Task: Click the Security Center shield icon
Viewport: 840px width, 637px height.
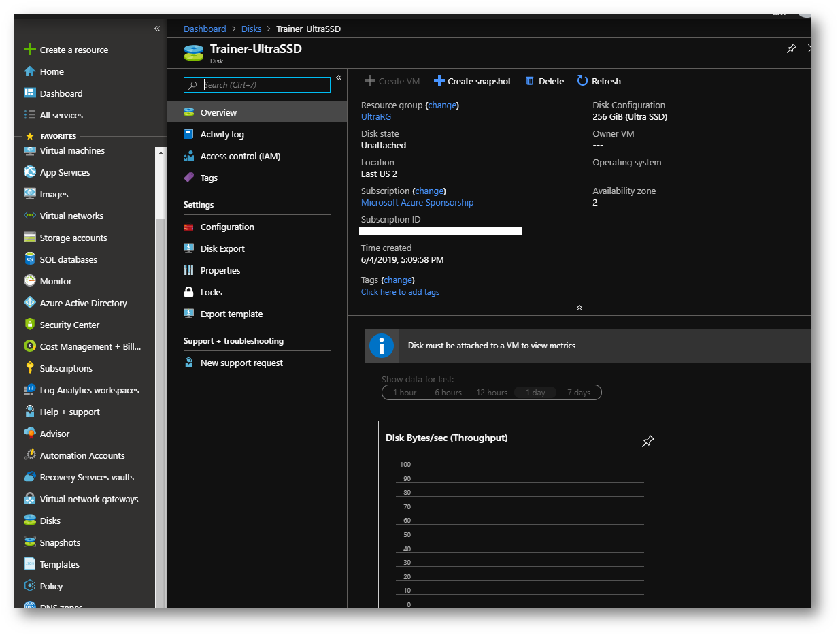Action: click(x=29, y=325)
